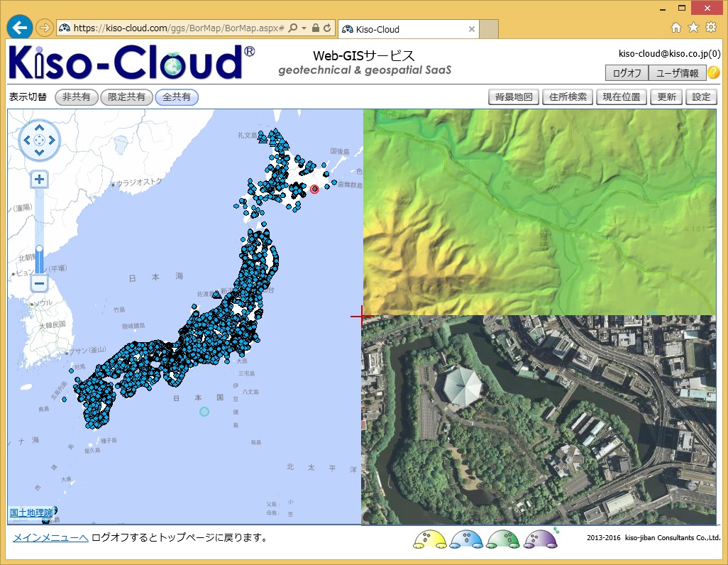
Task: Open browser tools gear icon
Action: click(711, 28)
